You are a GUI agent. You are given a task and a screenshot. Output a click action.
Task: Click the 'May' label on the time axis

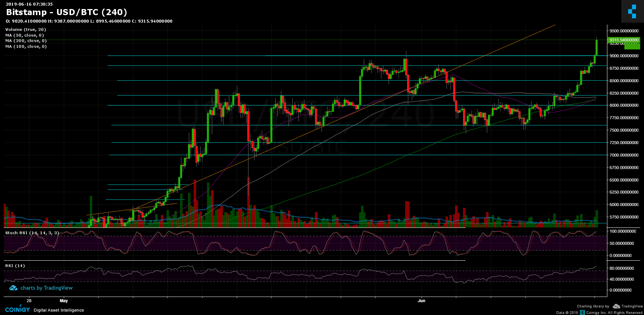(64, 301)
